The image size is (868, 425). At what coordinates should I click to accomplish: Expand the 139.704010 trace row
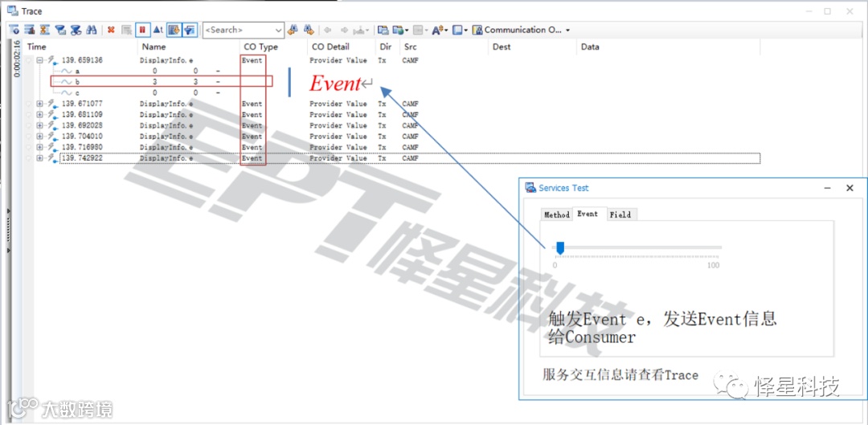click(40, 136)
